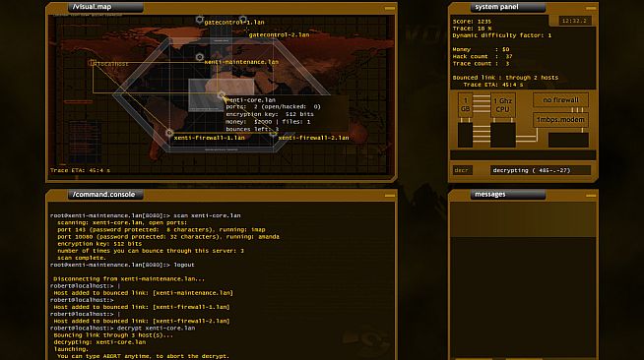The image size is (644, 360).
Task: Click the 12:32.2 game clock
Action: point(575,21)
